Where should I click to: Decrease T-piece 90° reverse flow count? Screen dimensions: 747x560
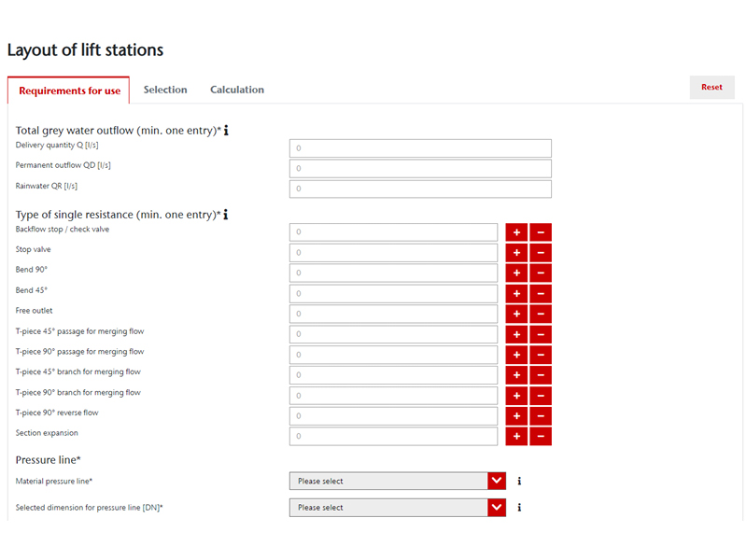click(x=541, y=416)
